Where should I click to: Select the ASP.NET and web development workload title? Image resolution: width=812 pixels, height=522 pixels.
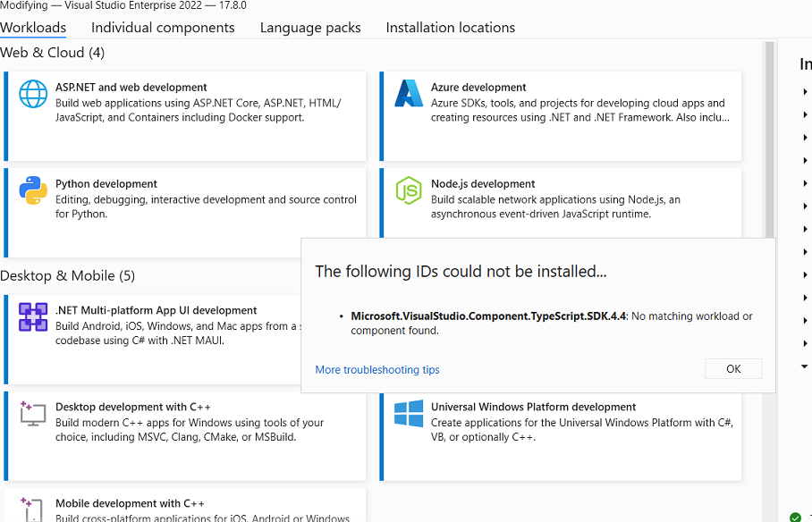(x=131, y=87)
